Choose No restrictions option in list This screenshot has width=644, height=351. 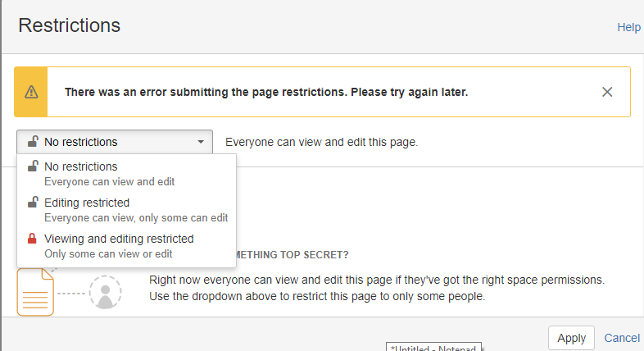point(126,173)
